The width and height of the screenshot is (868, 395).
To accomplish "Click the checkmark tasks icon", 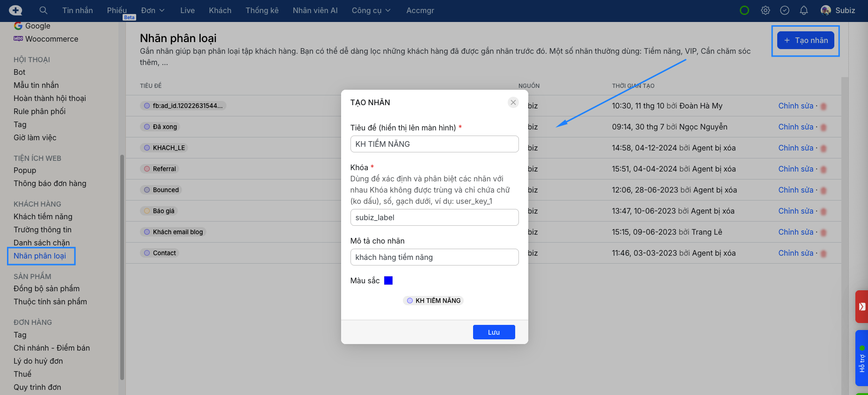I will point(785,10).
